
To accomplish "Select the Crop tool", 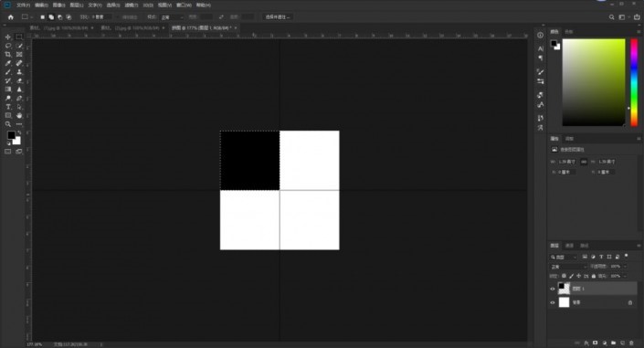I will point(8,54).
